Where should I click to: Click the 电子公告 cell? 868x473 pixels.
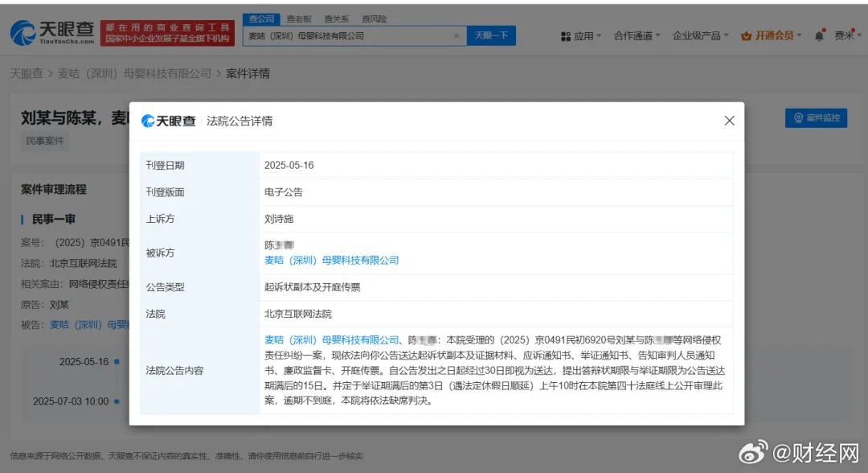[283, 192]
